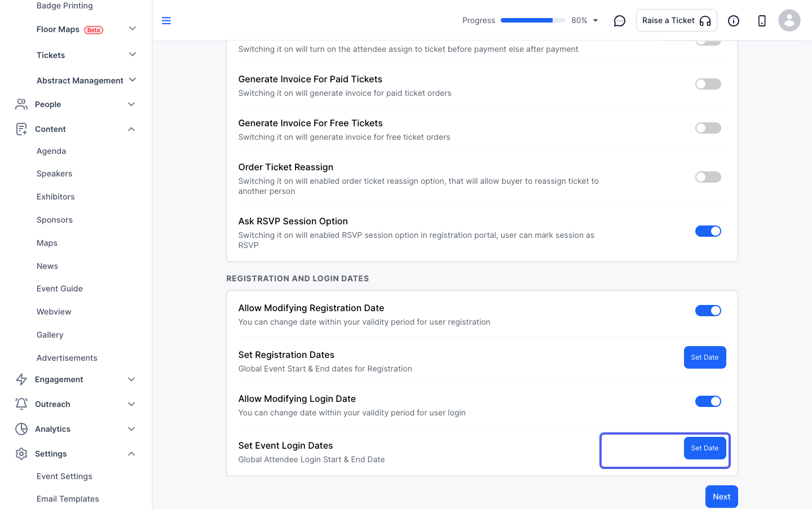Click the Registration and Login Dates heading
Image resolution: width=812 pixels, height=509 pixels.
tap(298, 278)
